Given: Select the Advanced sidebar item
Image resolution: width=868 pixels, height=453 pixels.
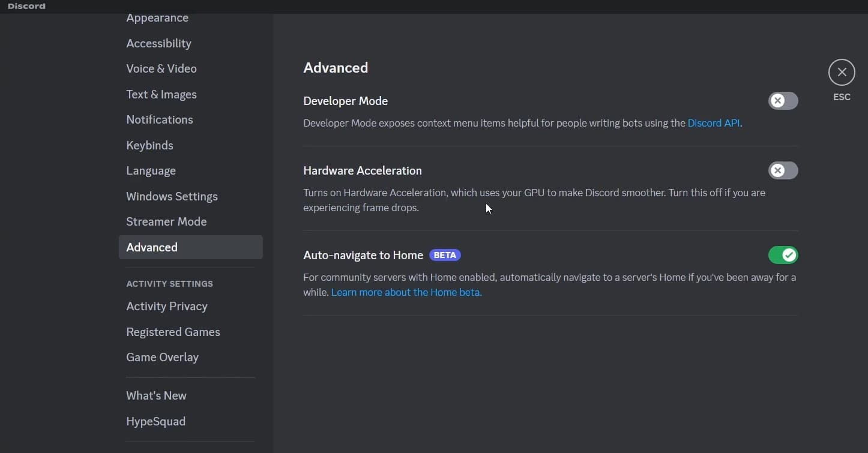Looking at the screenshot, I should pyautogui.click(x=152, y=247).
